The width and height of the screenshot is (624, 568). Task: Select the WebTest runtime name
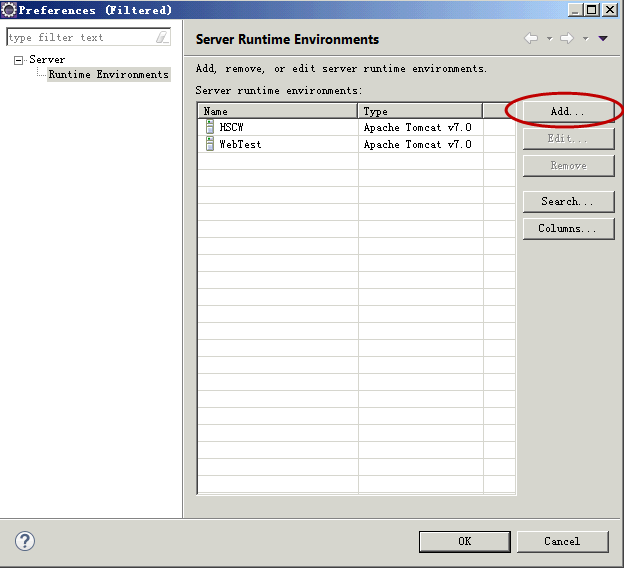(x=240, y=144)
